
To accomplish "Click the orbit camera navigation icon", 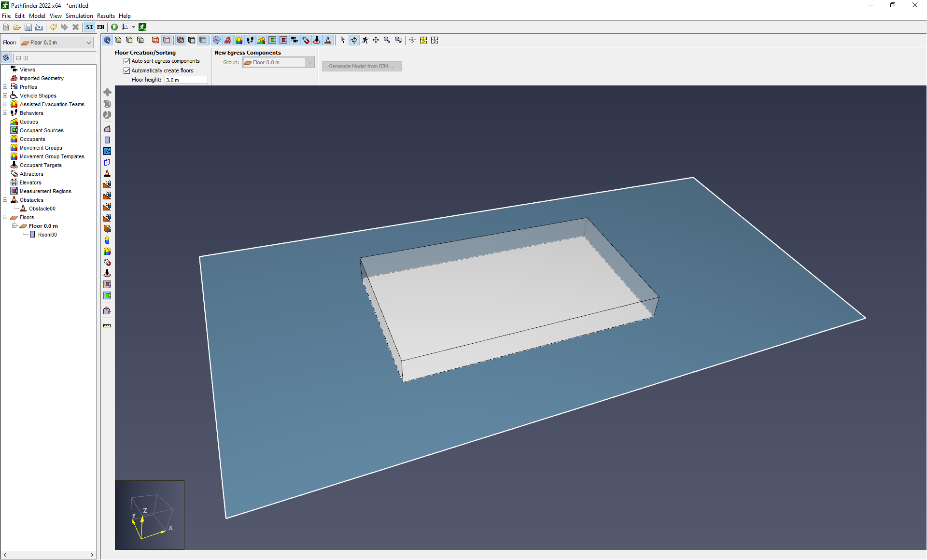I will (354, 40).
